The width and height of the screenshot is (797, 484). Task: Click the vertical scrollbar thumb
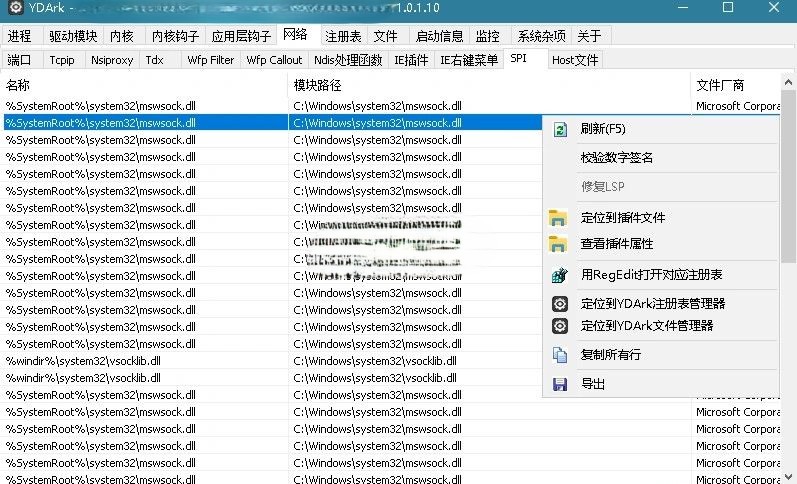click(788, 176)
